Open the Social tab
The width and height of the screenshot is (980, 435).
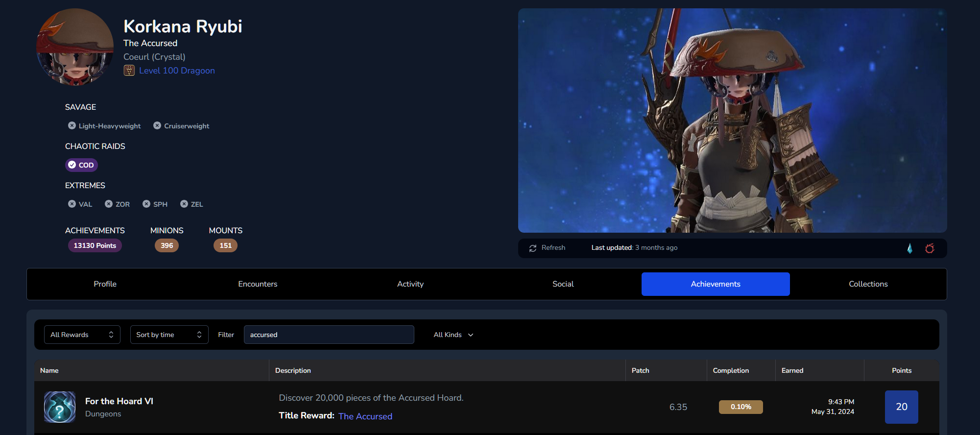(563, 284)
